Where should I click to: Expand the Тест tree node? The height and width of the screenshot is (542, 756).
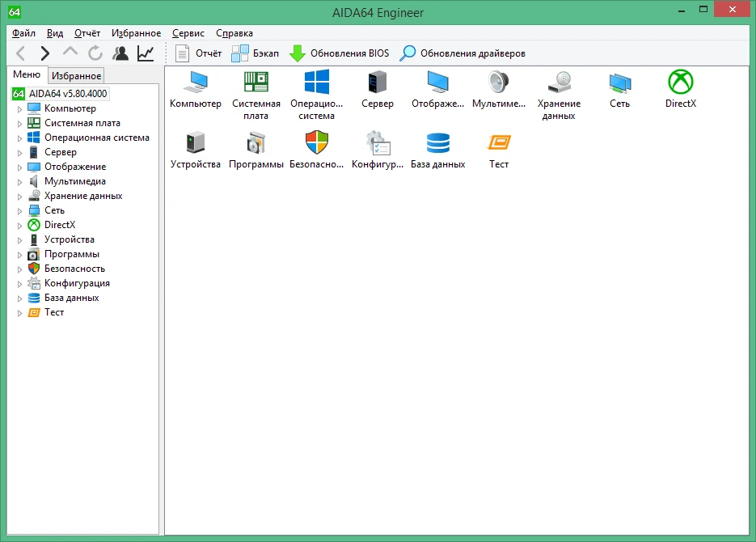click(x=19, y=313)
